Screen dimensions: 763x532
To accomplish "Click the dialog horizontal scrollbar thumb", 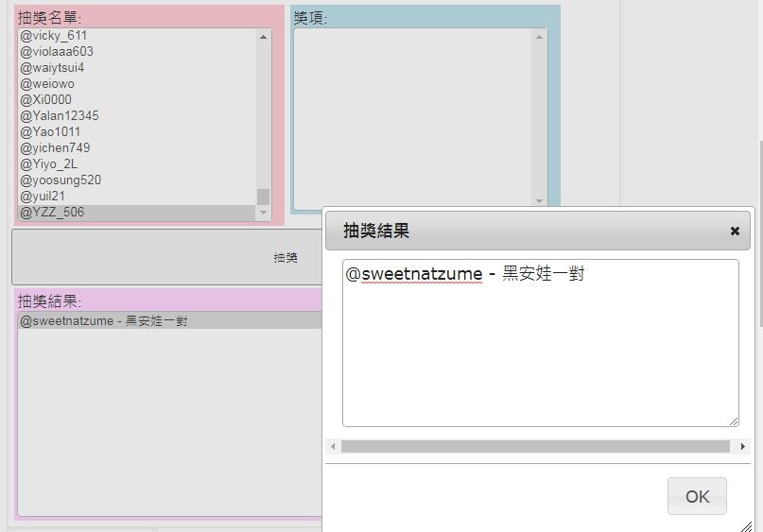I will 535,446.
